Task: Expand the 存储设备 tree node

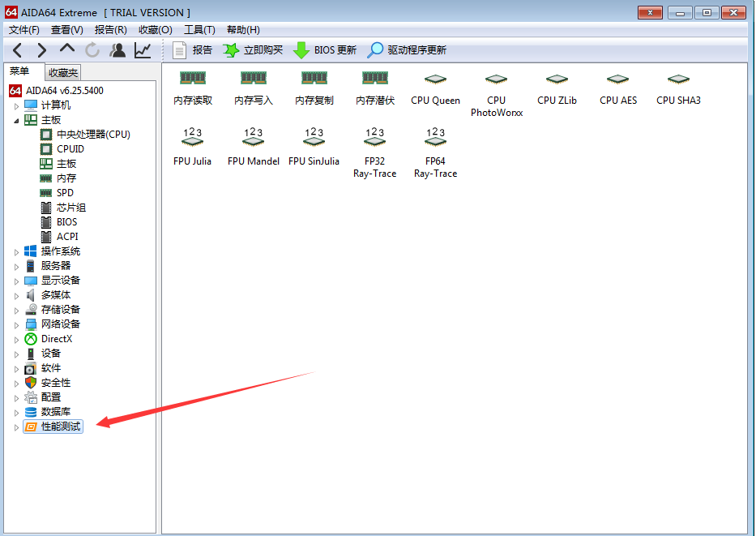Action: 16,311
